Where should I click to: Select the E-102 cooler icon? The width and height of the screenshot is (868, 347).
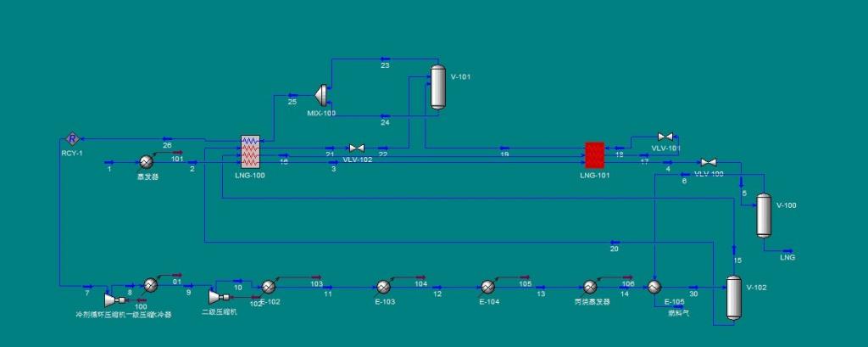click(x=269, y=286)
